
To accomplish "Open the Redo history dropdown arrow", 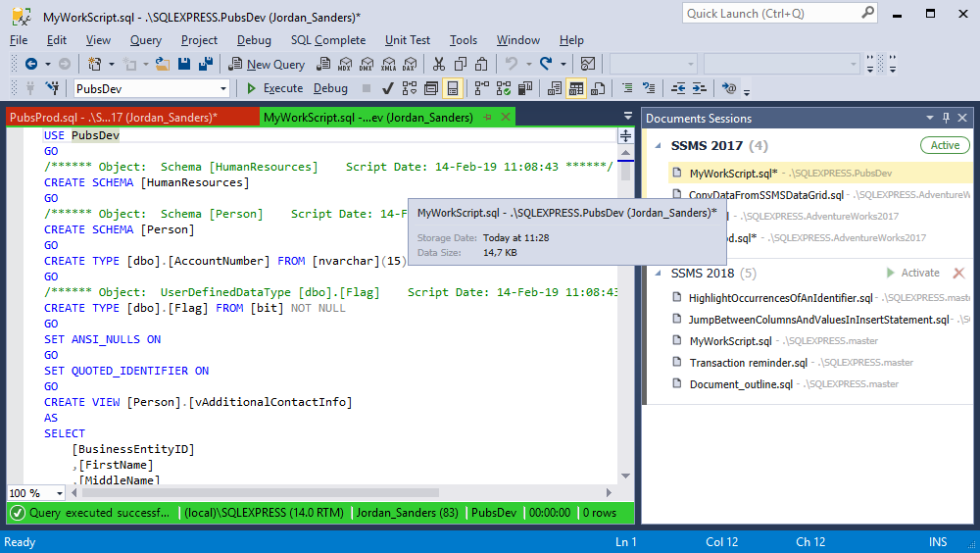I will tap(563, 64).
